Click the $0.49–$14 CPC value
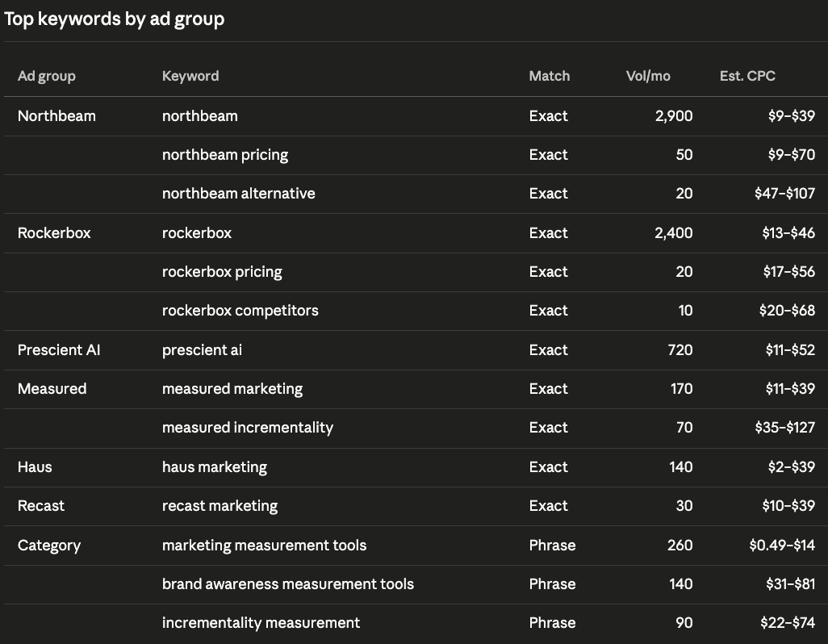The image size is (828, 644). 782,546
